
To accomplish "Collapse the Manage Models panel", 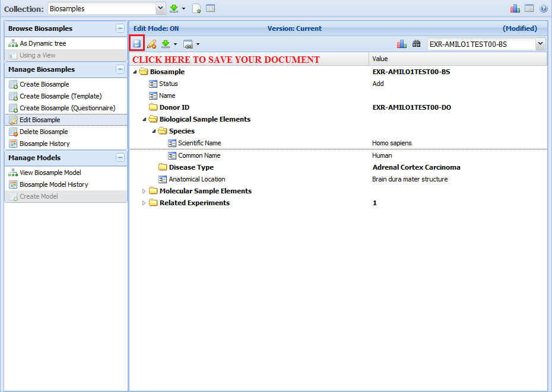I will click(120, 158).
